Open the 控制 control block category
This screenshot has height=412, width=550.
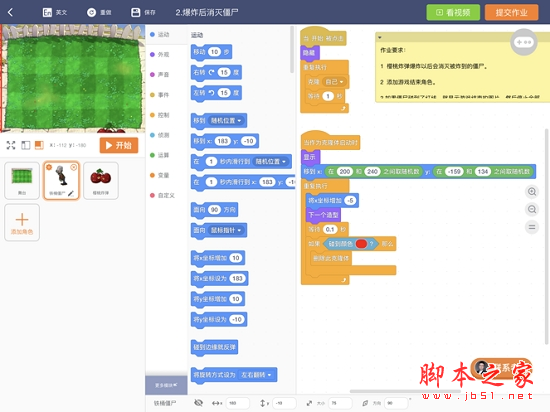[x=160, y=115]
